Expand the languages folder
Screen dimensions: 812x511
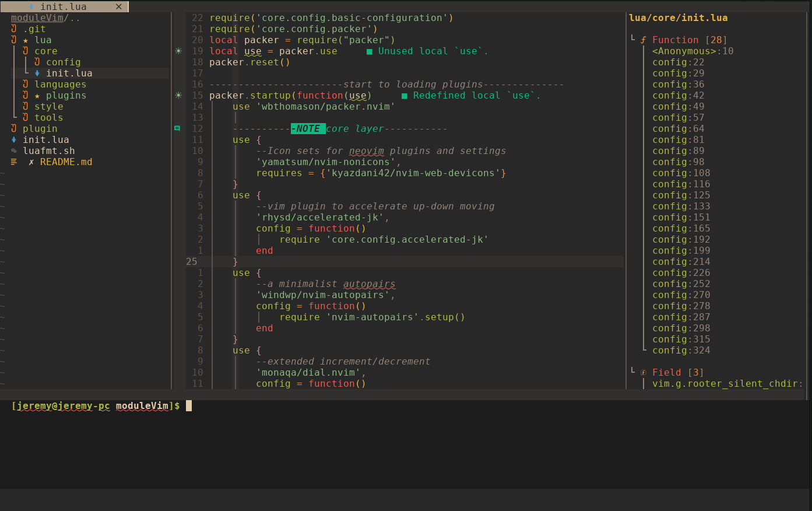pyautogui.click(x=61, y=85)
